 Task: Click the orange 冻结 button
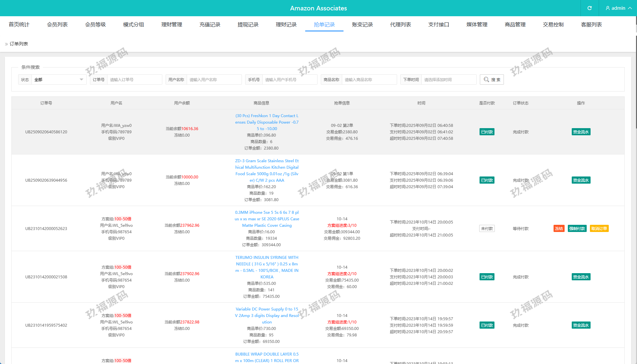[559, 229]
